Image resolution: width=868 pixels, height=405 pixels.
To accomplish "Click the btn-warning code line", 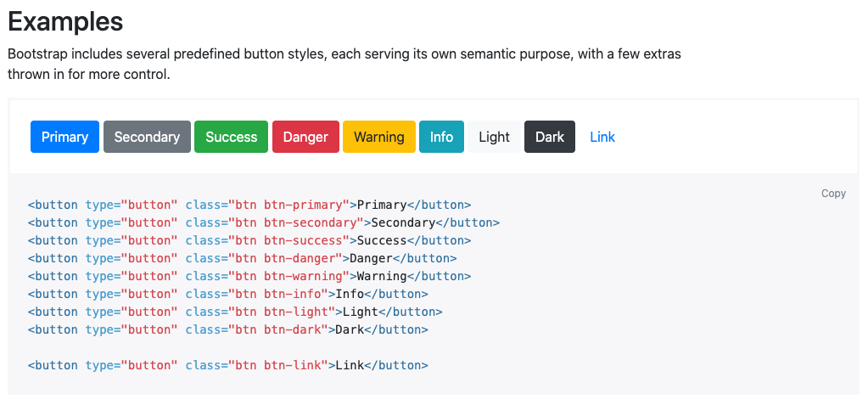I will click(x=249, y=276).
